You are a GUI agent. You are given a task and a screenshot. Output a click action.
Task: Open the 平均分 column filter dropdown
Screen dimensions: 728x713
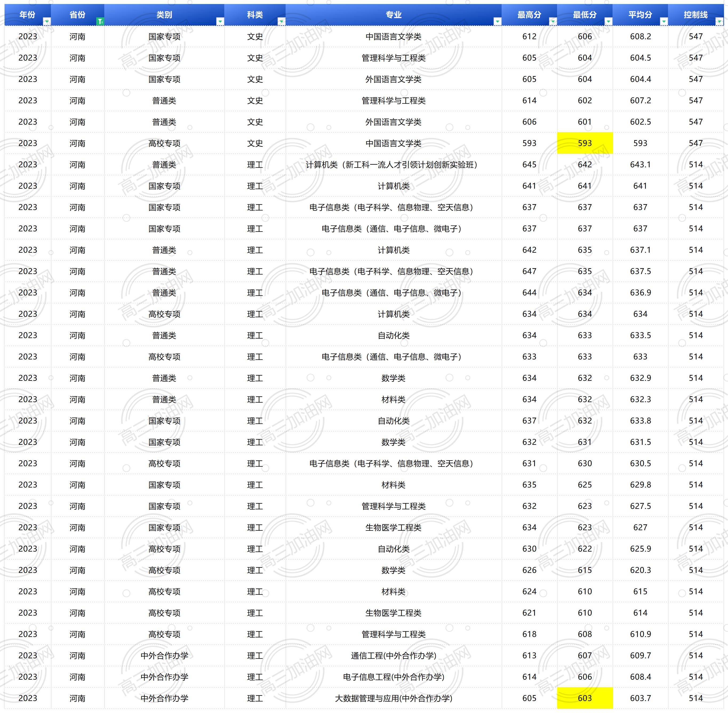point(664,22)
